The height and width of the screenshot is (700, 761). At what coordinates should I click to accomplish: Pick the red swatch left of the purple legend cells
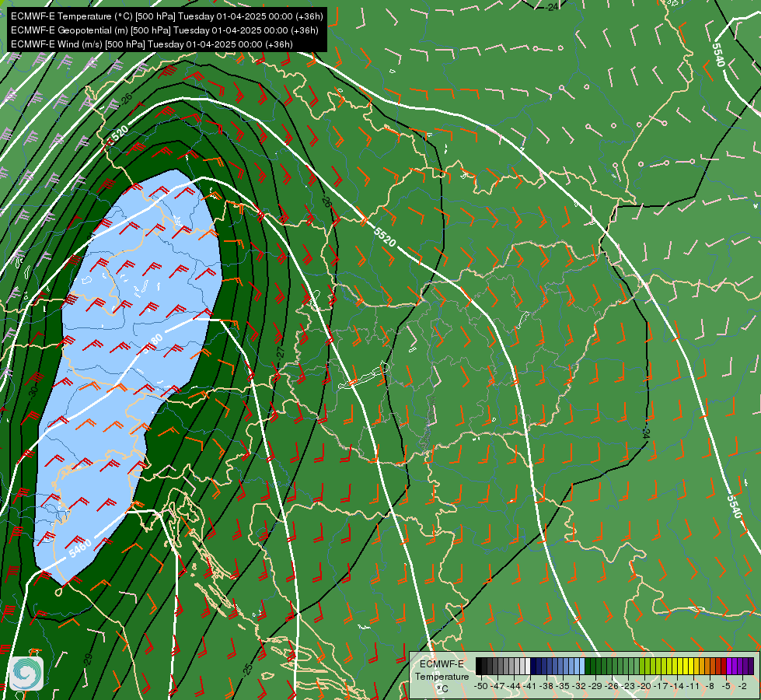click(724, 666)
